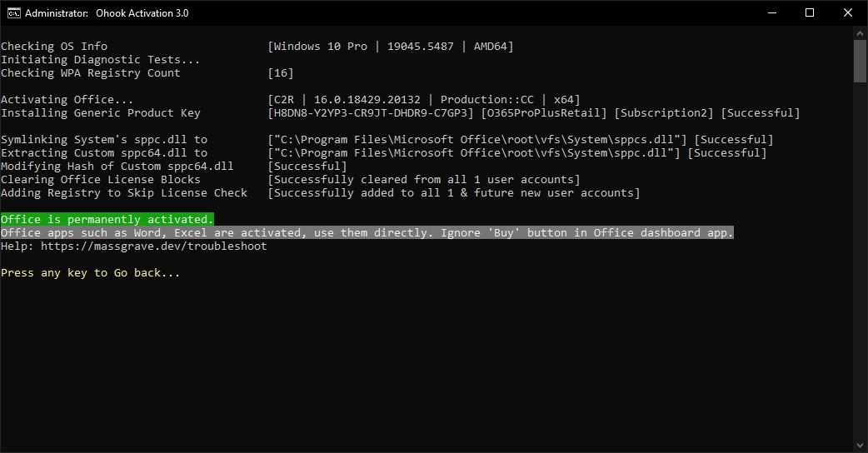Minimize the Ohook Activation window
Image resolution: width=868 pixels, height=453 pixels.
[771, 12]
